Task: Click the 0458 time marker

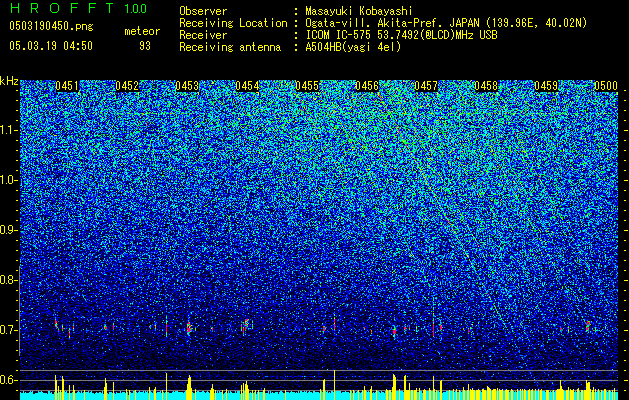Action: (x=486, y=86)
